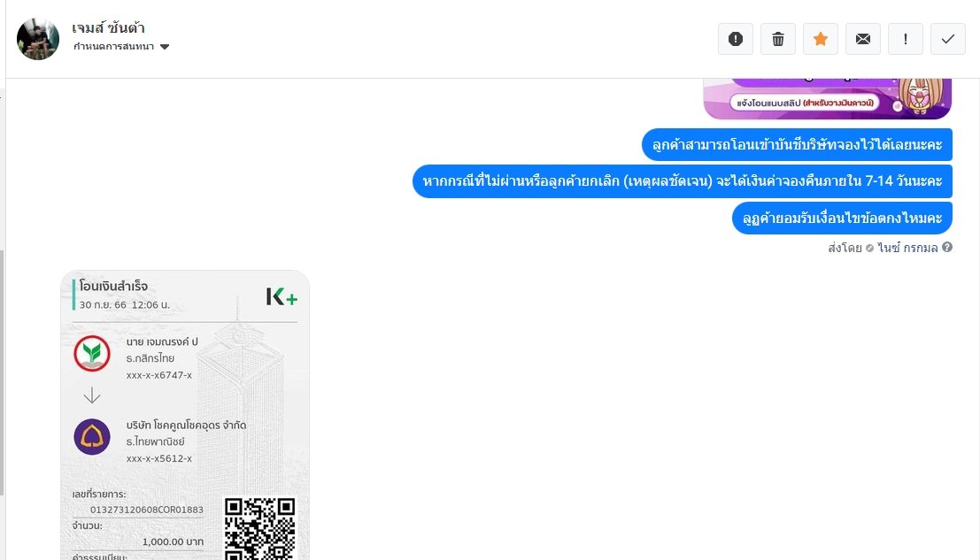Open the เจมส์ ชันต้า contact name
980x560 pixels.
click(108, 28)
